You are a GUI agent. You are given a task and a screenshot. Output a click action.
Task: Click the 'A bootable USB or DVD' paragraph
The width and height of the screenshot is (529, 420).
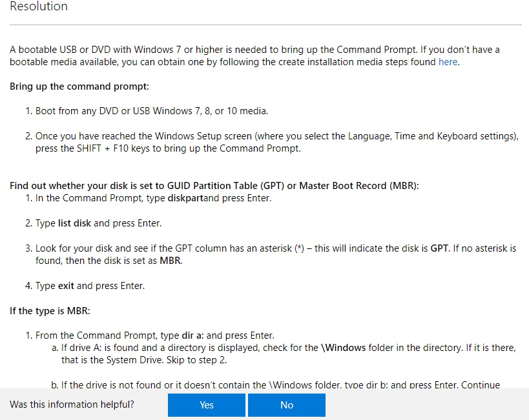coord(254,55)
